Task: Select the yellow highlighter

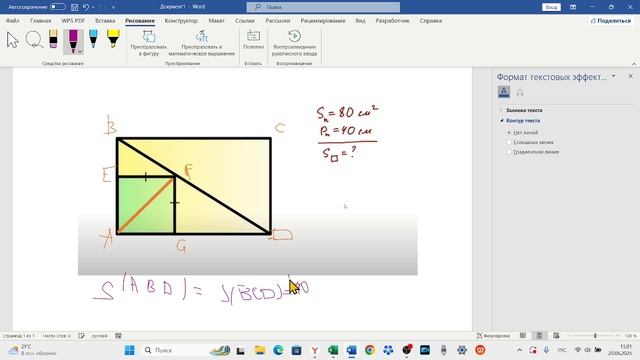Action: pyautogui.click(x=113, y=39)
